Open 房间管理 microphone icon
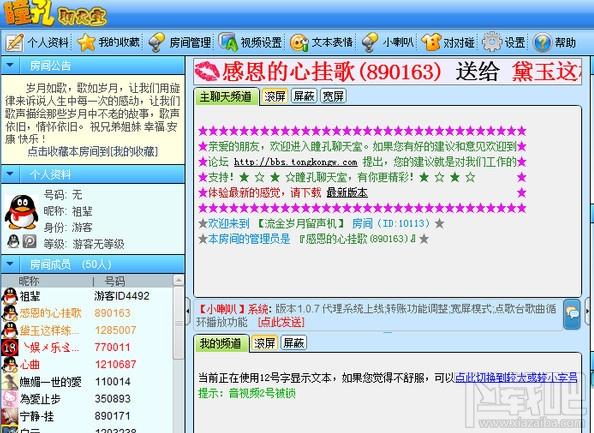 pos(156,42)
